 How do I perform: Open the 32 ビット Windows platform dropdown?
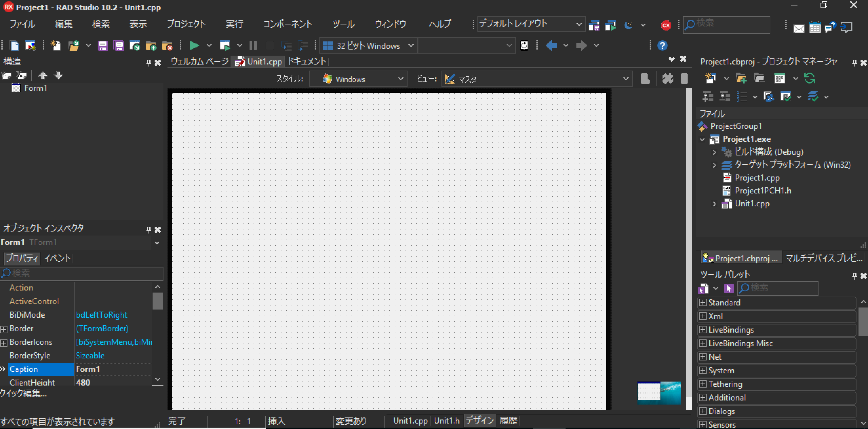coord(411,45)
